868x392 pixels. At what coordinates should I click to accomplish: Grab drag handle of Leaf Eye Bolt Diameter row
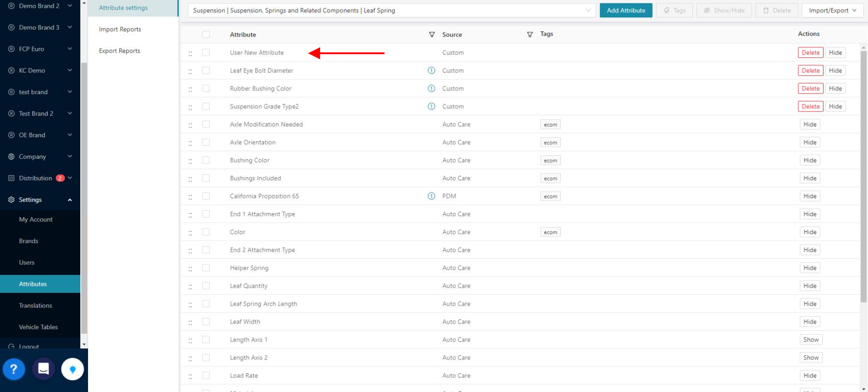coord(190,71)
